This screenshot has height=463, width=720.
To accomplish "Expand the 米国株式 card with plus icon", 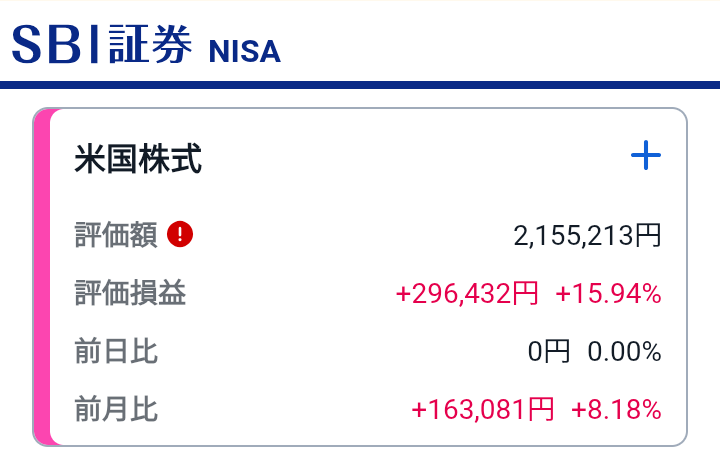I will [646, 155].
